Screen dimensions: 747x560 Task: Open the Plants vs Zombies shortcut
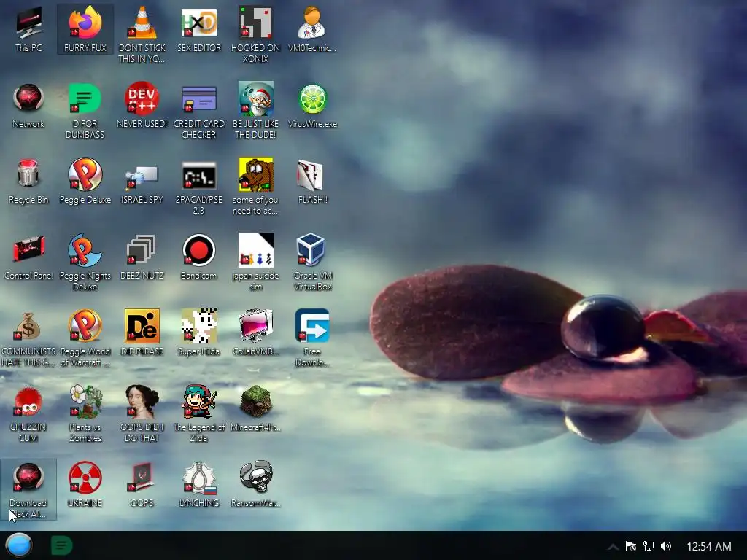[85, 413]
